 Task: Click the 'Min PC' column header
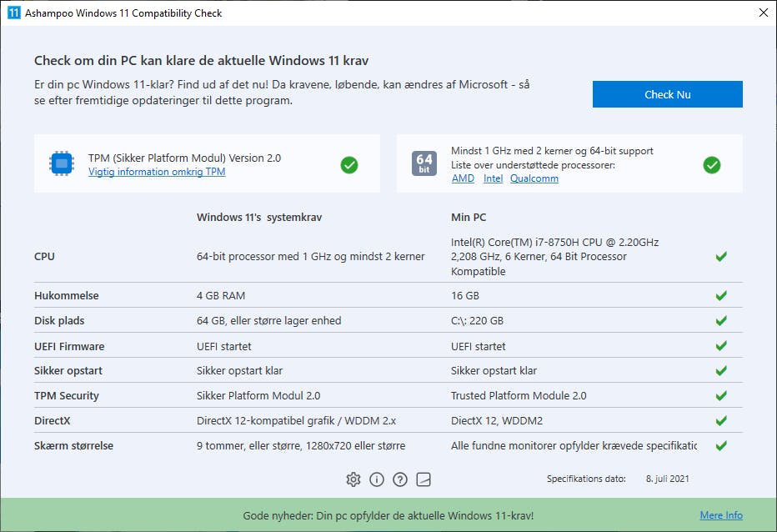click(x=469, y=217)
